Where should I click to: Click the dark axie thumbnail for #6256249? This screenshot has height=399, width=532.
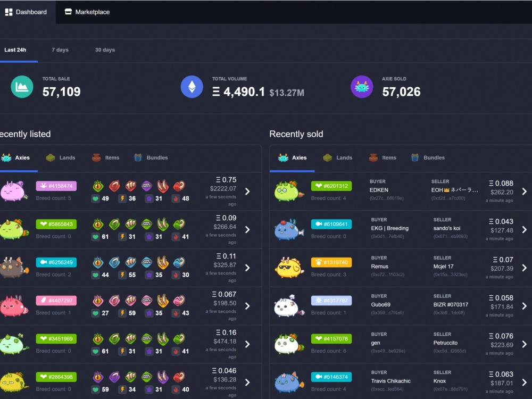(14, 268)
